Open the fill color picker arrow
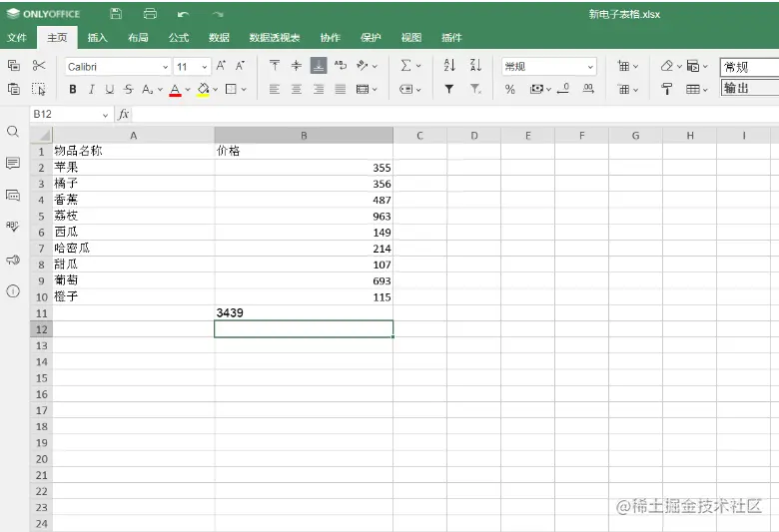The height and width of the screenshot is (532, 779). point(215,90)
